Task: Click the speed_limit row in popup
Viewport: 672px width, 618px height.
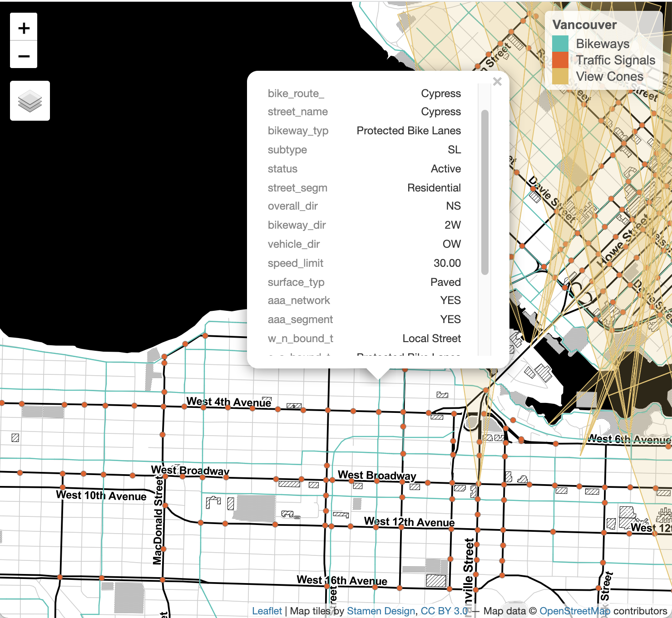Action: [x=364, y=263]
